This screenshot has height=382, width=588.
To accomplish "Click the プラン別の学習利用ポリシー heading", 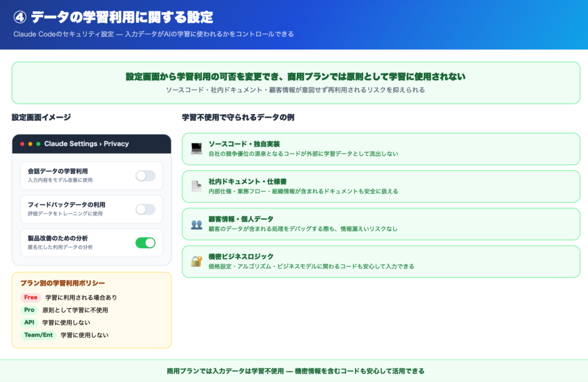I will coord(63,283).
